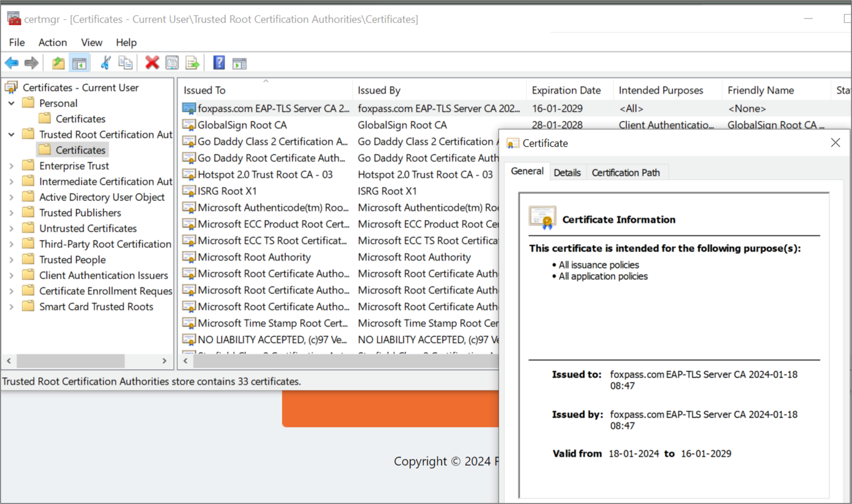
Task: Click ISRG Root X1 certificate icon
Action: (x=189, y=191)
